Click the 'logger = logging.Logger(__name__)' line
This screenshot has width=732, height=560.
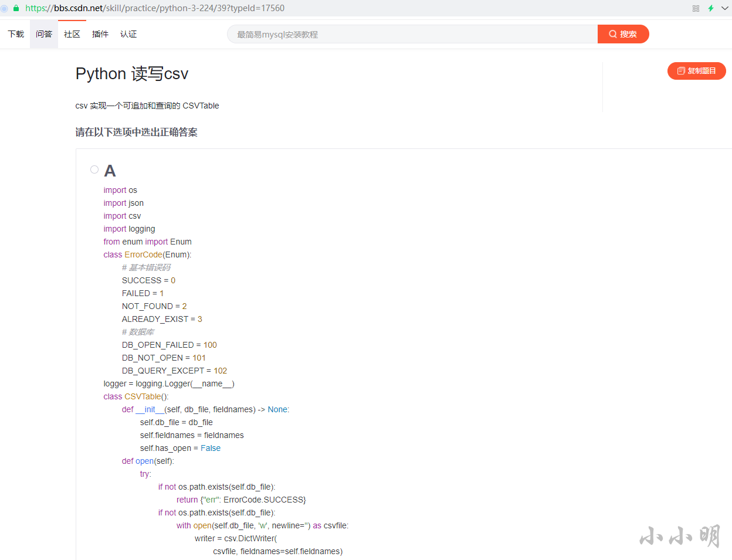click(169, 383)
